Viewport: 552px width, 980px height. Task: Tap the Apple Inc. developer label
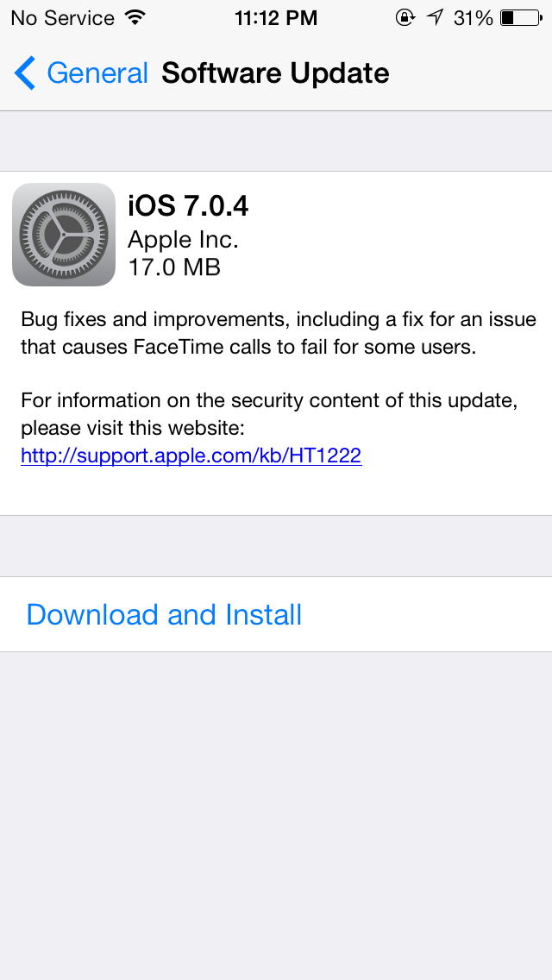(x=183, y=238)
